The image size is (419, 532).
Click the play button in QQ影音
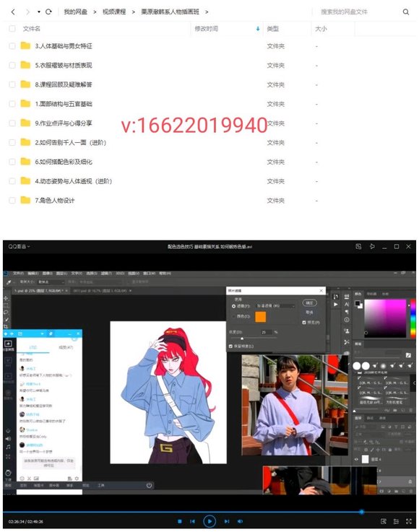[x=209, y=521]
